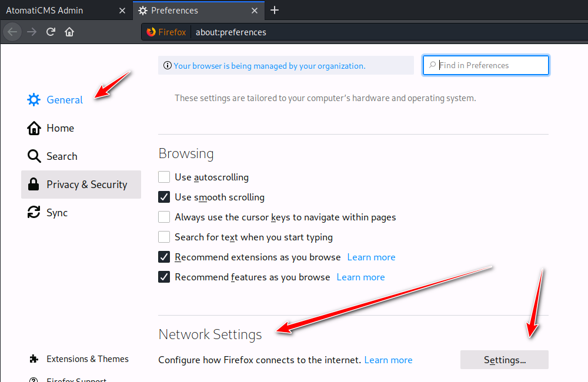Click the Sync arrows icon in sidebar

[x=34, y=213]
